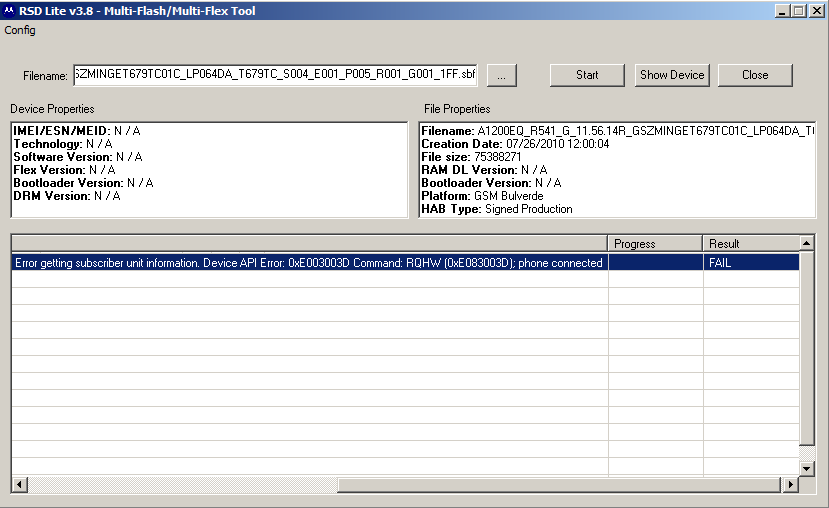The image size is (829, 508).
Task: Click the Software Version: N / A line
Action: pyautogui.click(x=78, y=157)
